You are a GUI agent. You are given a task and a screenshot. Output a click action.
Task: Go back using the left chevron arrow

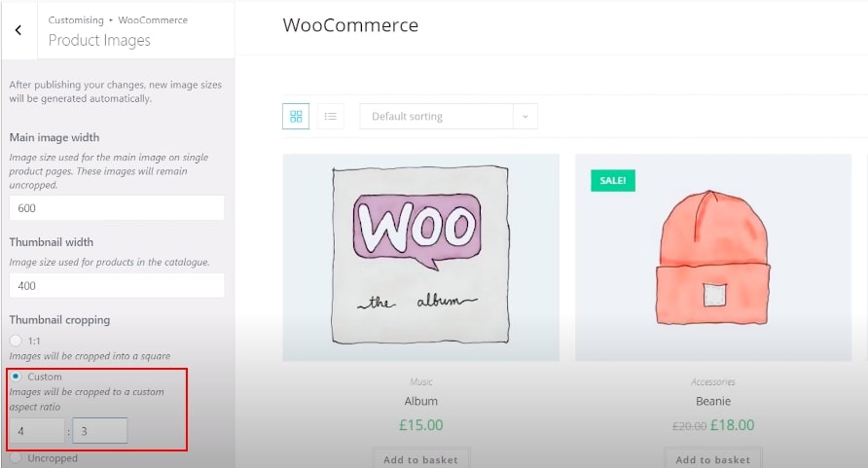pos(18,30)
